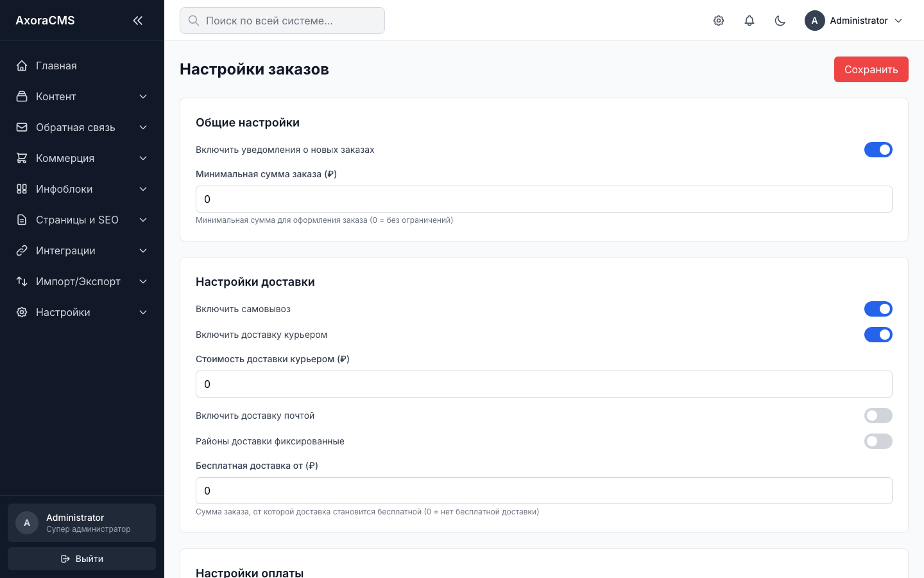
Task: Click the sidebar footer Administrator avatar
Action: pos(27,523)
